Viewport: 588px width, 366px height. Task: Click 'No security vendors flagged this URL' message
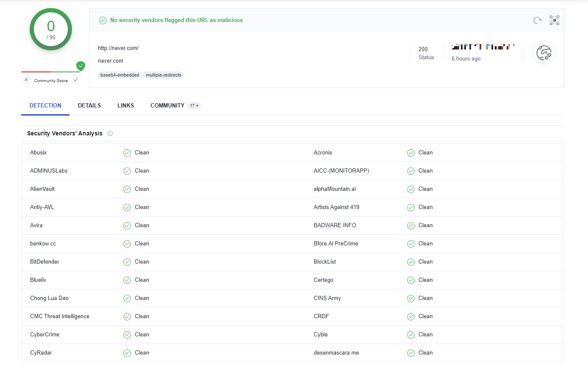point(176,20)
